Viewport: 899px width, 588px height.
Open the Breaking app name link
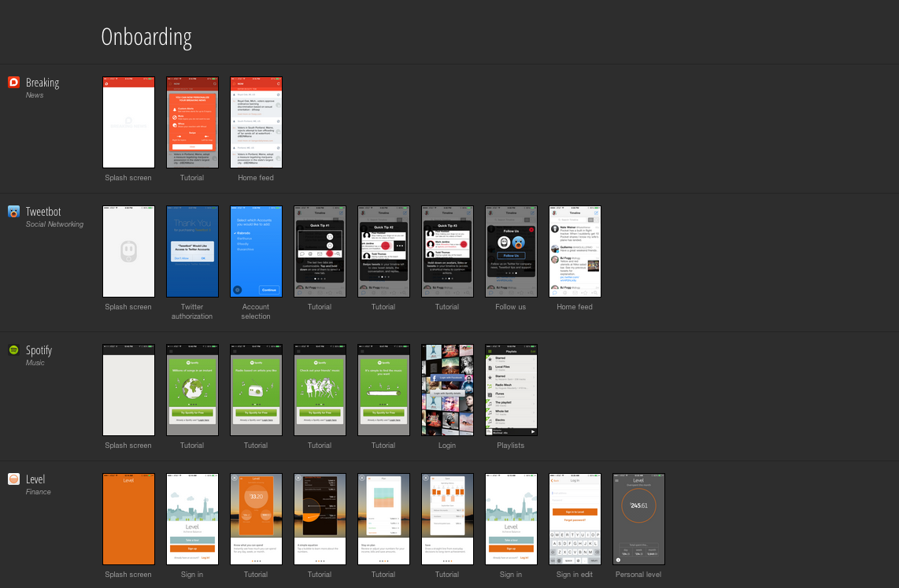(43, 83)
